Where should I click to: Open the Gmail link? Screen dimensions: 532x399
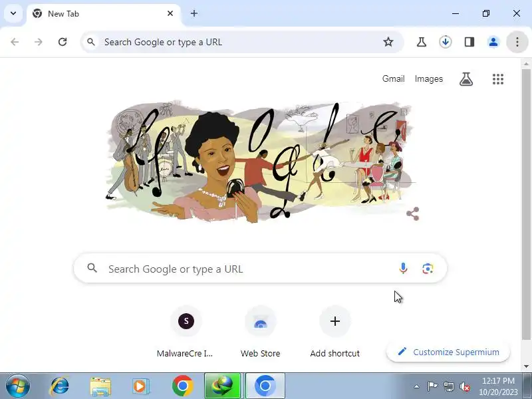tap(393, 78)
